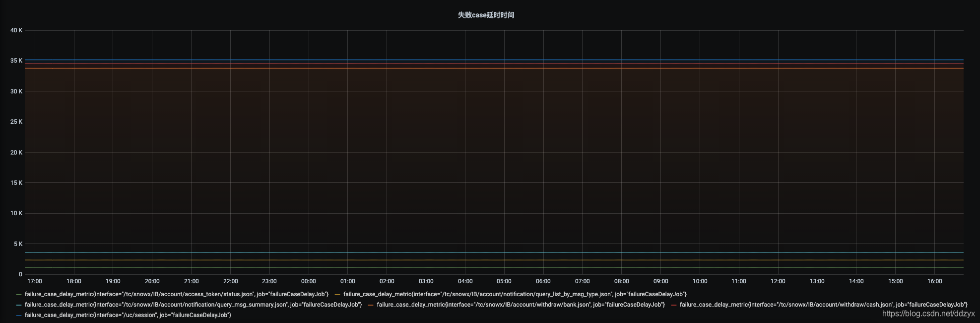Click the 21:00 time axis label
980x323 pixels.
[x=191, y=281]
